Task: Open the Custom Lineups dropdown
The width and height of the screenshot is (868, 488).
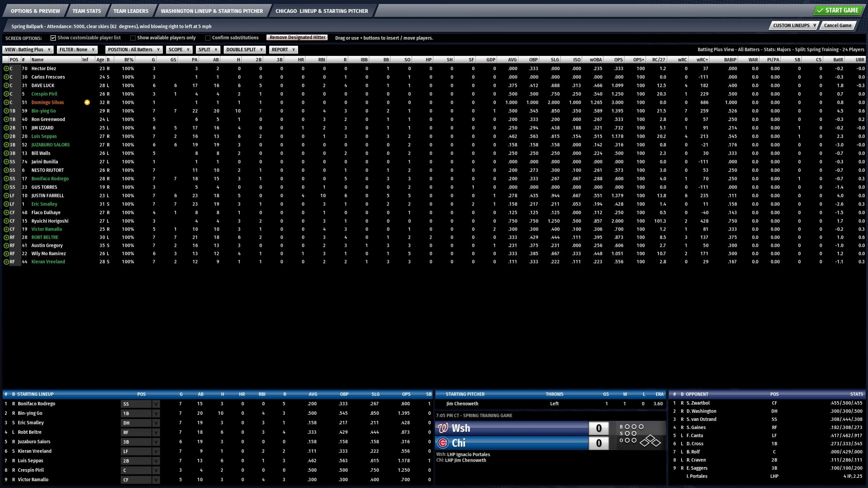Action: [794, 25]
